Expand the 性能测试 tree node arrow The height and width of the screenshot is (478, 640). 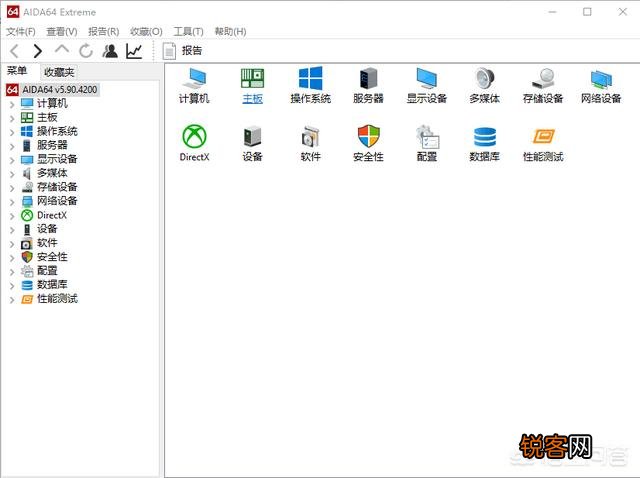pyautogui.click(x=12, y=299)
